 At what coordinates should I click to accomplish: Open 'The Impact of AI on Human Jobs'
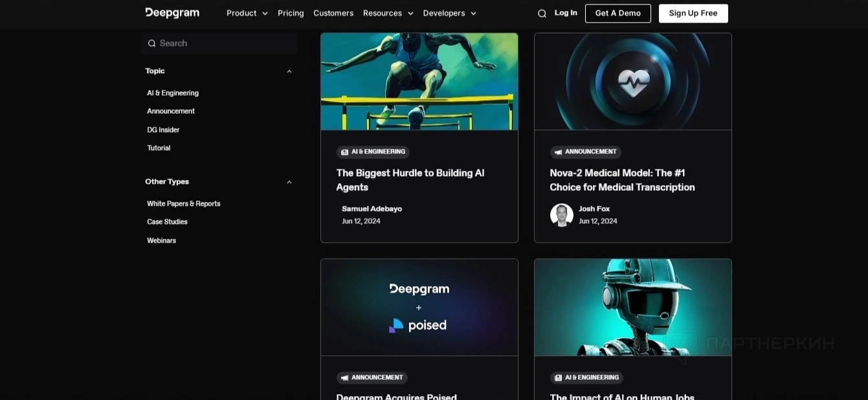click(622, 396)
